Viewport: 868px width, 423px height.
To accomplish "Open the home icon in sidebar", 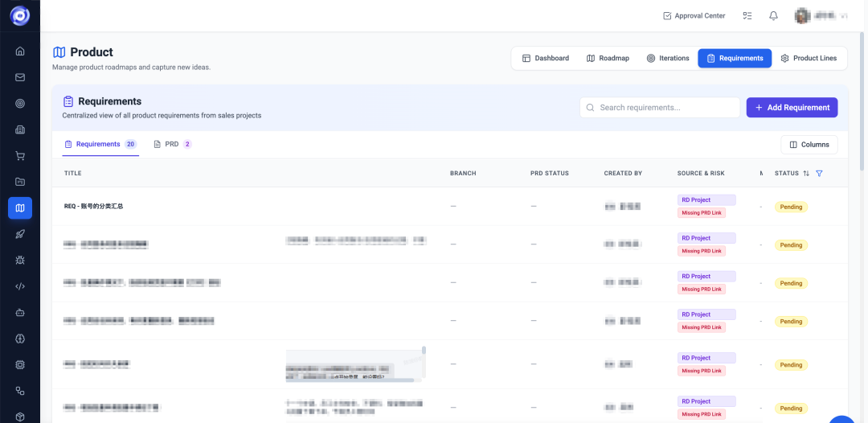I will pyautogui.click(x=20, y=51).
